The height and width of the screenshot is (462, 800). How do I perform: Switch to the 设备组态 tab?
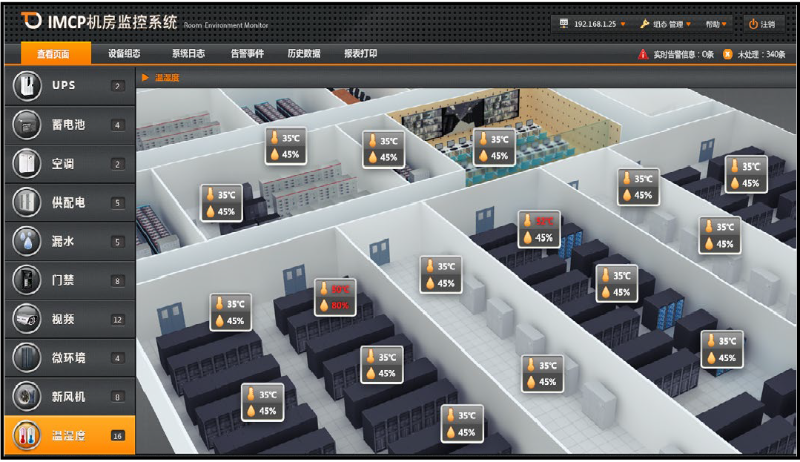coord(124,54)
